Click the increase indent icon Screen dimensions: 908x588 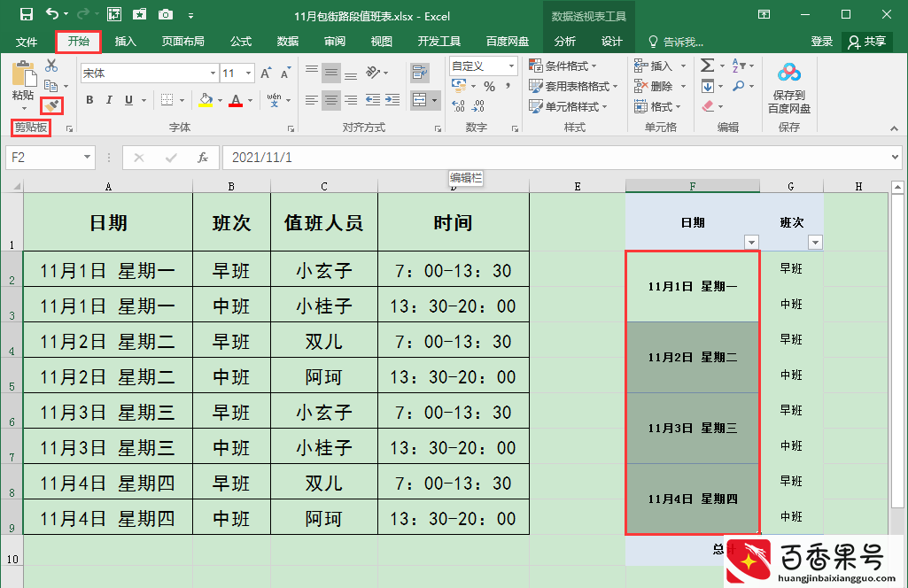(392, 100)
